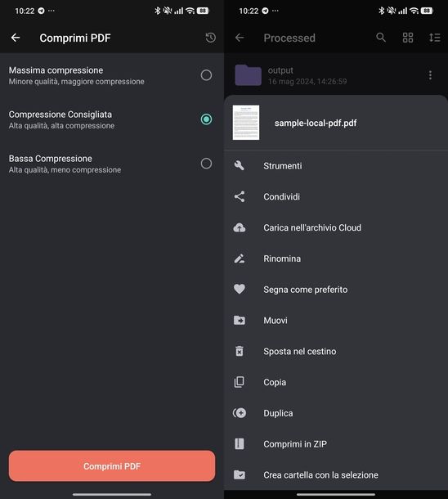The width and height of the screenshot is (448, 499).
Task: Select Massima compressione radio button
Action: (206, 75)
